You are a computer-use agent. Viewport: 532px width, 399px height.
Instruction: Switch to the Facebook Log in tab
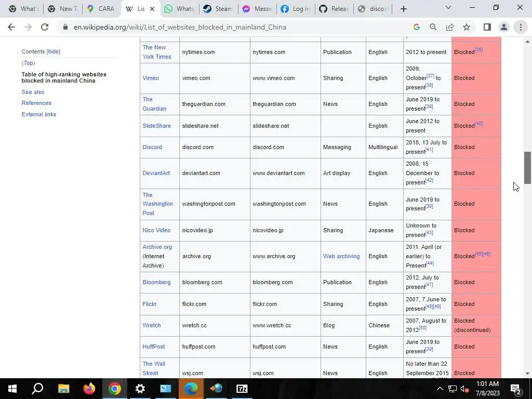296,9
